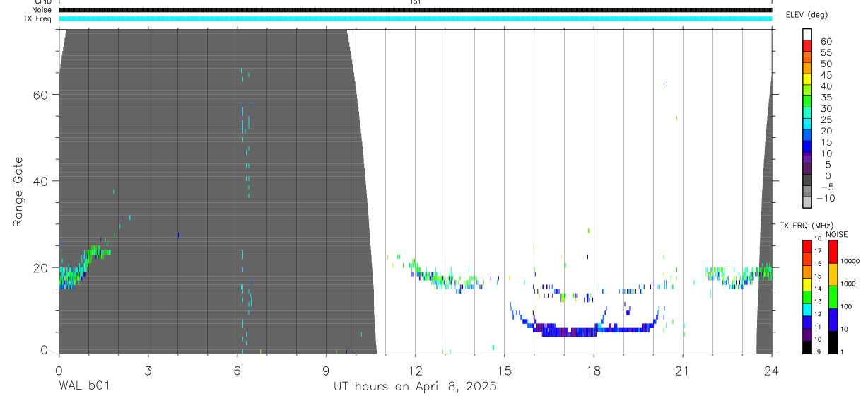This screenshot has height=401, width=868.
Task: Click the 'ELEV (deg)' colorbar title
Action: click(807, 14)
